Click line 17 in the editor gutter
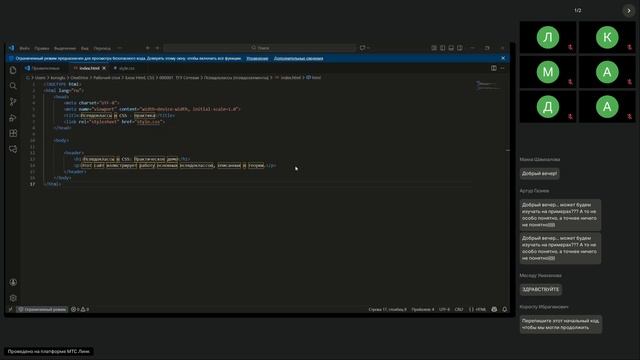This screenshot has height=360, width=640. coord(32,184)
